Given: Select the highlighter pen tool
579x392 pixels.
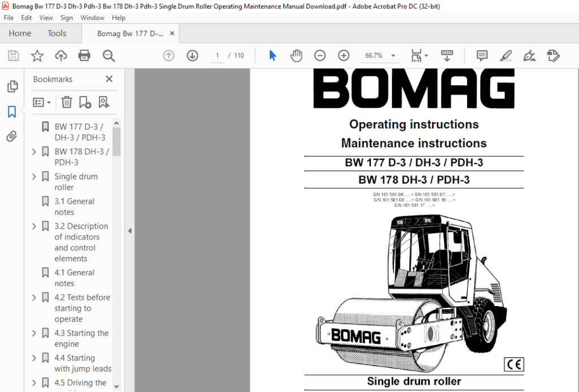Looking at the screenshot, I should [505, 56].
